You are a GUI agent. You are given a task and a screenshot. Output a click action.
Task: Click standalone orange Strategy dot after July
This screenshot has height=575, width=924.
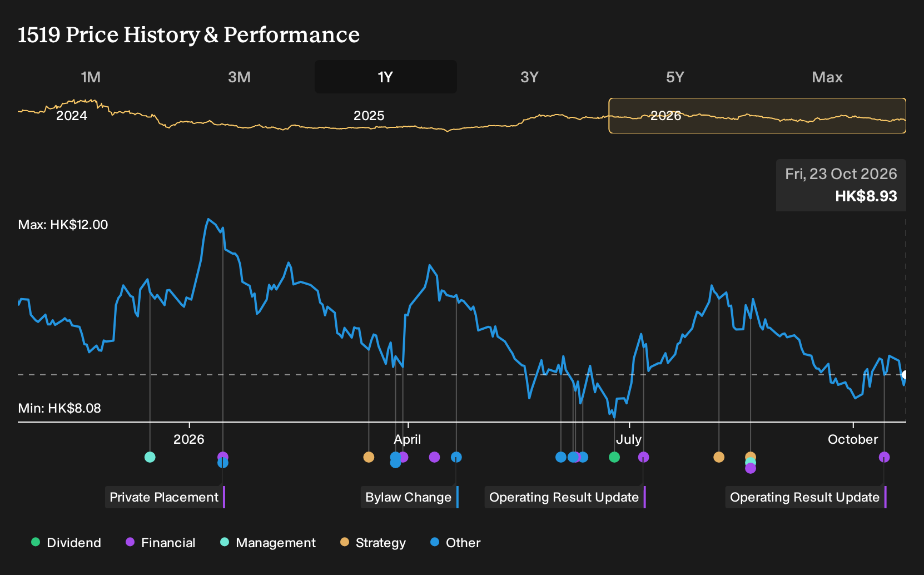719,457
